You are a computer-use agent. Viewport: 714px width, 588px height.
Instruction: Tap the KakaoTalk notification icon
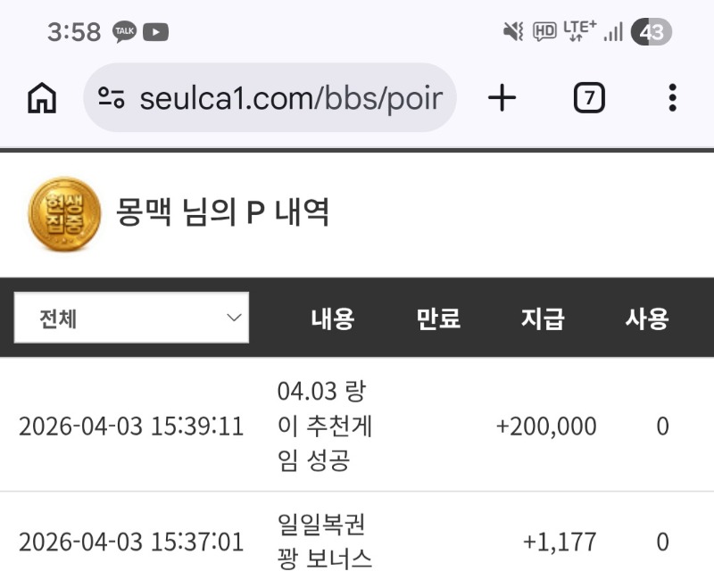(125, 33)
